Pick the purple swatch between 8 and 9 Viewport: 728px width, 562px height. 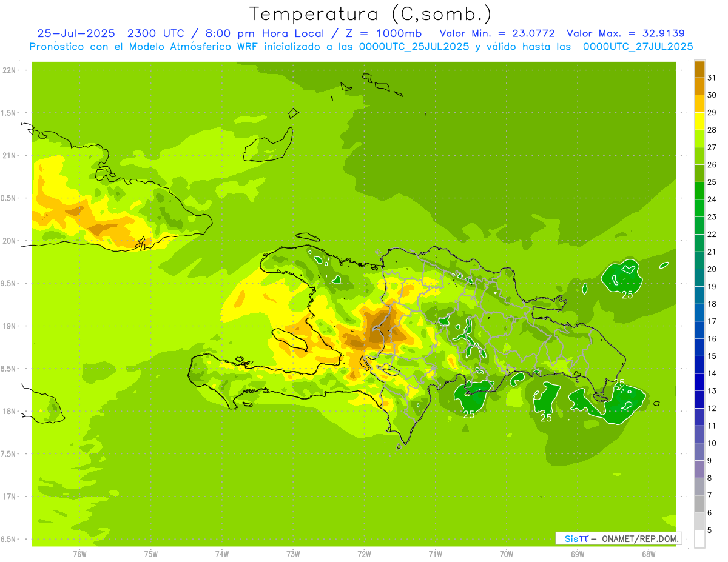699,469
